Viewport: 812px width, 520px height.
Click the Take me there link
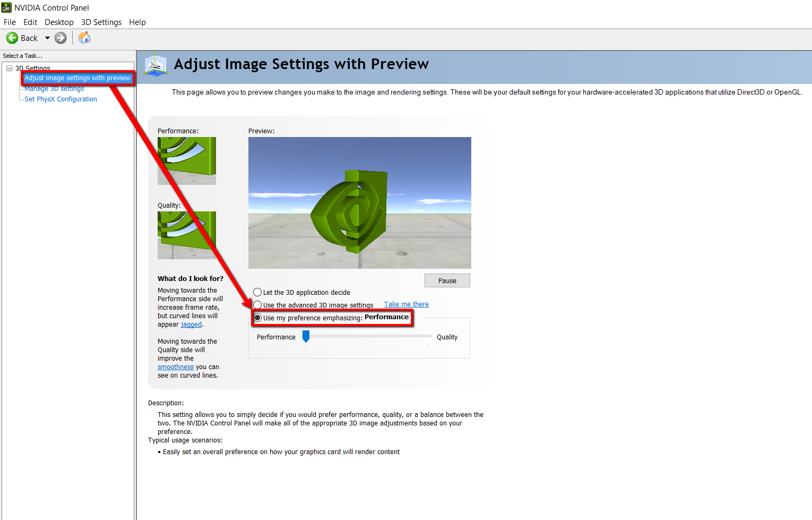[x=407, y=304]
